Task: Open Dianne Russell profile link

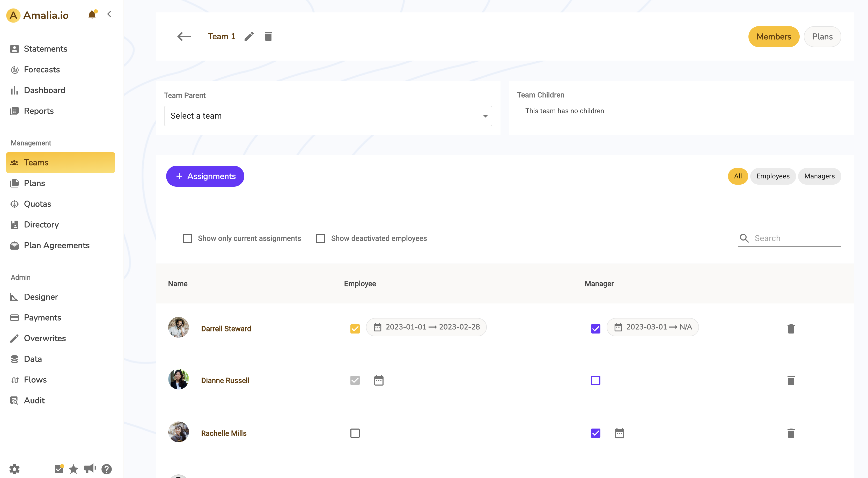Action: click(225, 380)
